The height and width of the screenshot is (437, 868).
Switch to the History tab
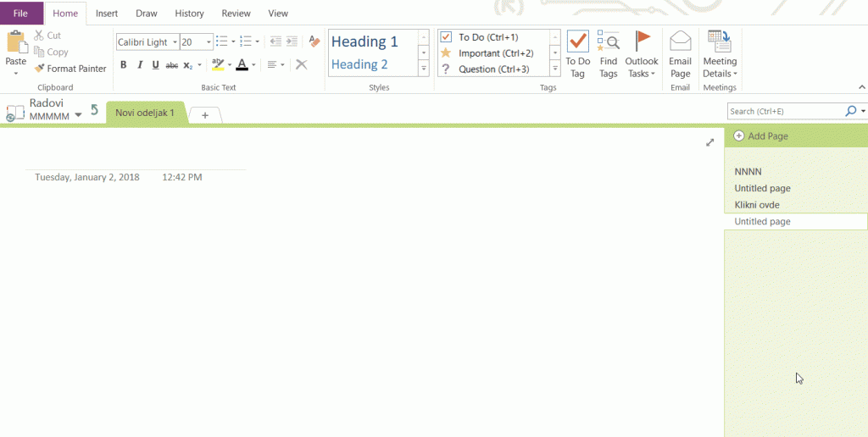(x=189, y=14)
